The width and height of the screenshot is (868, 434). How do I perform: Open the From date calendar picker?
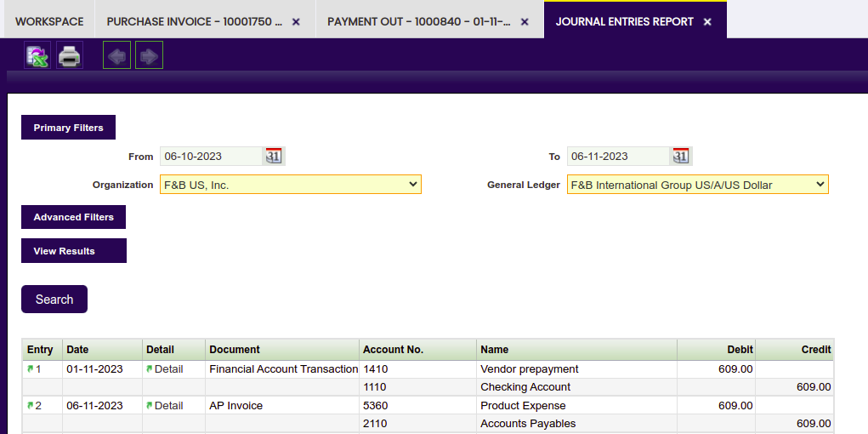pyautogui.click(x=274, y=157)
